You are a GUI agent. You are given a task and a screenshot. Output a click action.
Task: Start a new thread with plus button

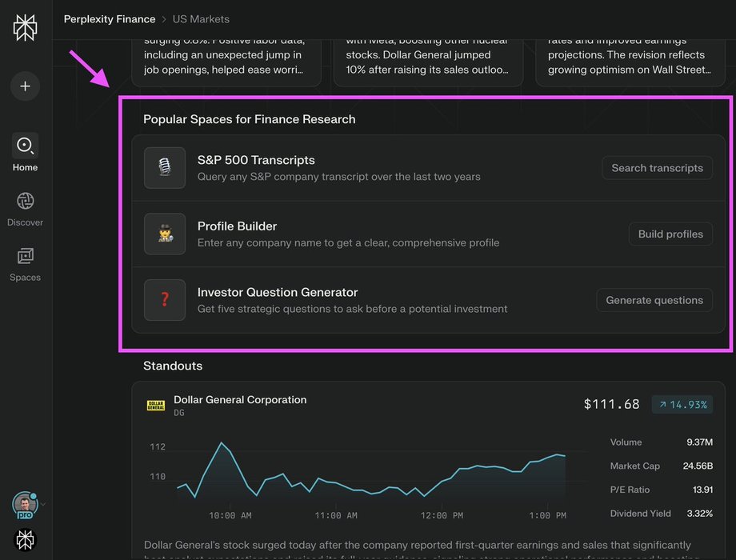pyautogui.click(x=25, y=86)
